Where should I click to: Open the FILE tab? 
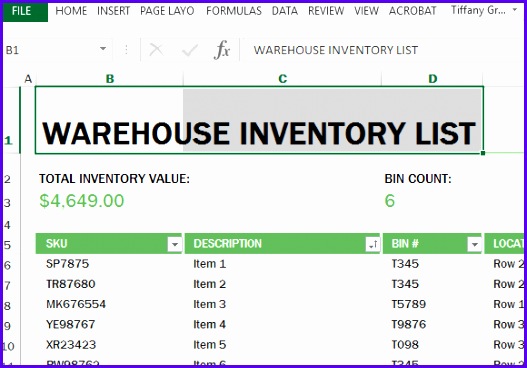point(25,11)
